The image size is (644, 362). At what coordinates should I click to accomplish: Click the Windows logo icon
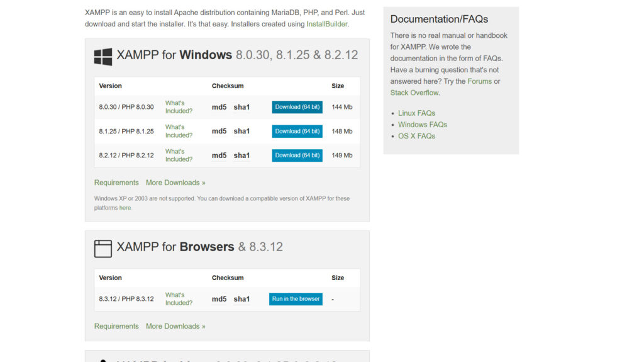pos(103,57)
